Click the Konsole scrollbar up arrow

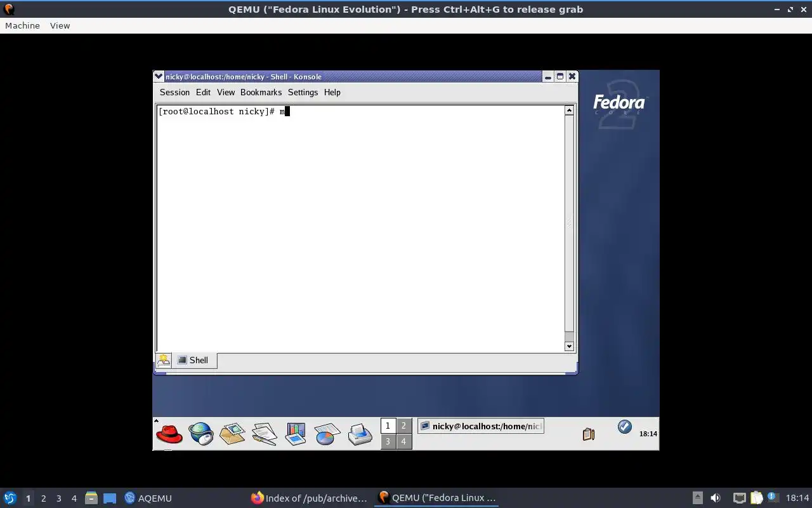coord(569,110)
